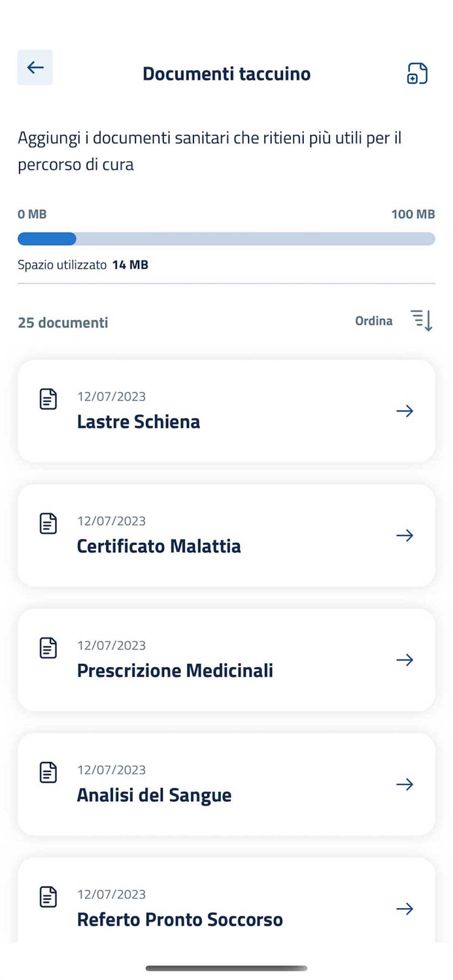The height and width of the screenshot is (980, 453).
Task: Tap the add document icon top right
Action: (x=417, y=73)
